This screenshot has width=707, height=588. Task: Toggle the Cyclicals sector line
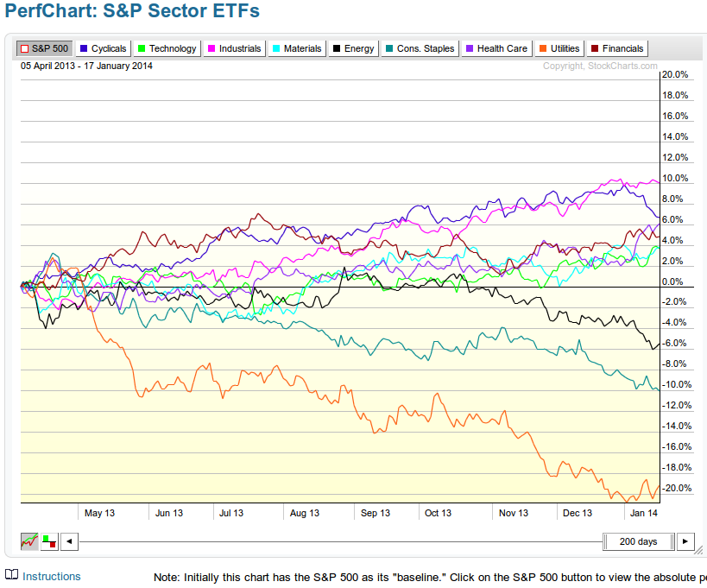[102, 48]
